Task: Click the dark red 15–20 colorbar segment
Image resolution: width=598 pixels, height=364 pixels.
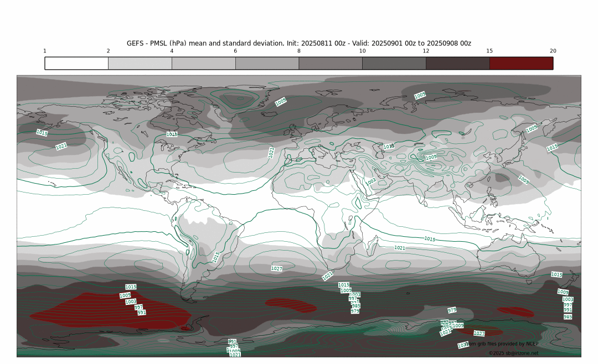Action: pyautogui.click(x=521, y=63)
